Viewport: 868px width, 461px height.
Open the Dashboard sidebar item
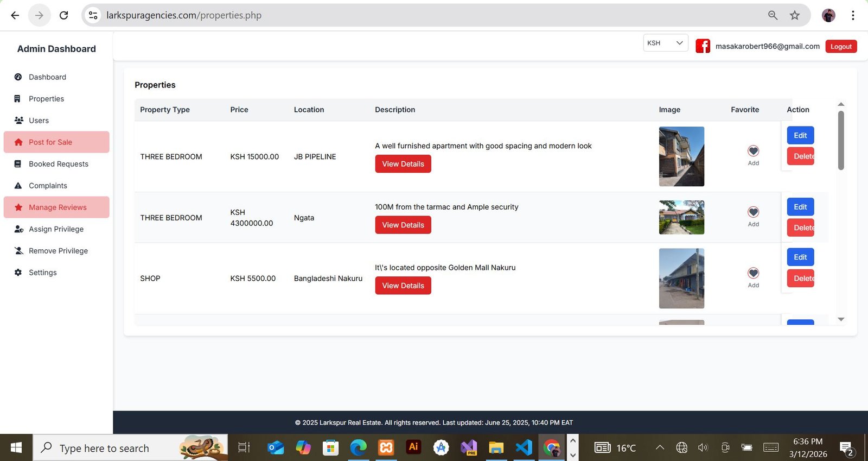[56, 77]
